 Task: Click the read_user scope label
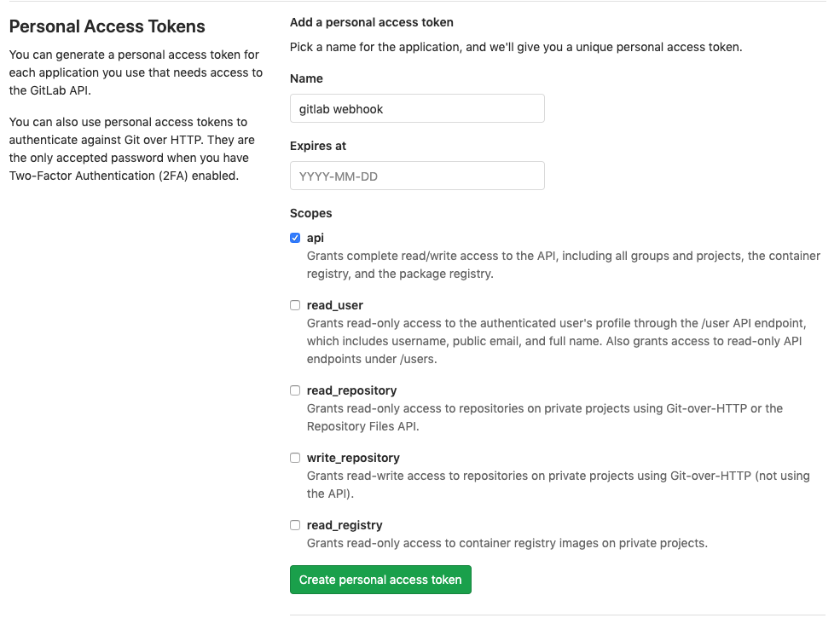pos(334,304)
